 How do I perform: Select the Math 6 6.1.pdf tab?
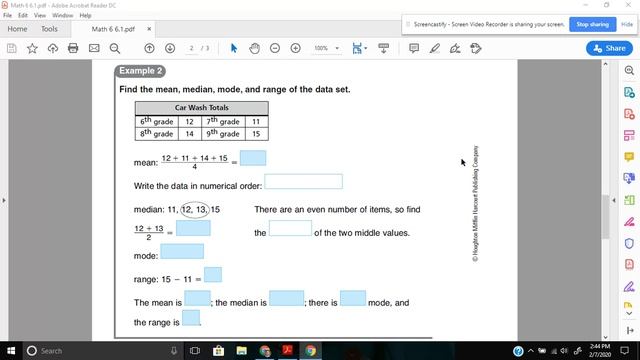click(113, 29)
